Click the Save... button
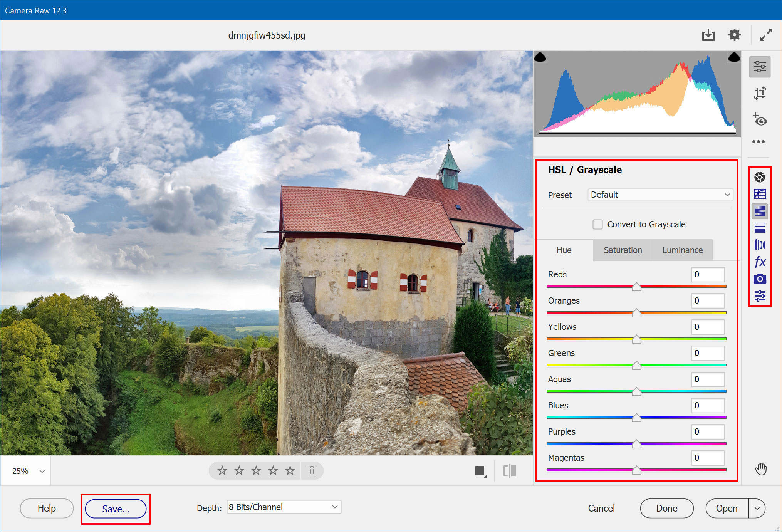The image size is (782, 532). click(x=116, y=509)
